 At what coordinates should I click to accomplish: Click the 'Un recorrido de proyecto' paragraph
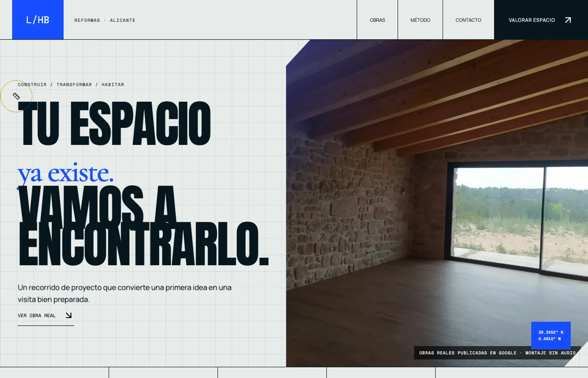125,293
